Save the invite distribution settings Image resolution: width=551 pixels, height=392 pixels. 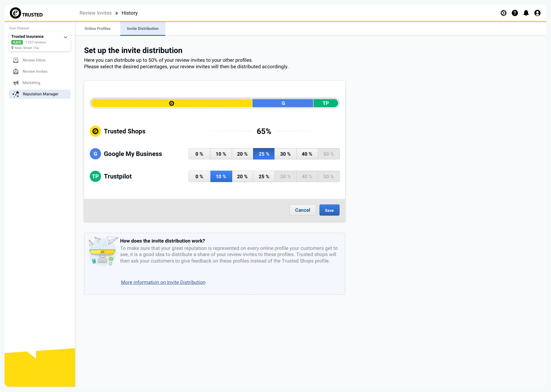click(329, 210)
